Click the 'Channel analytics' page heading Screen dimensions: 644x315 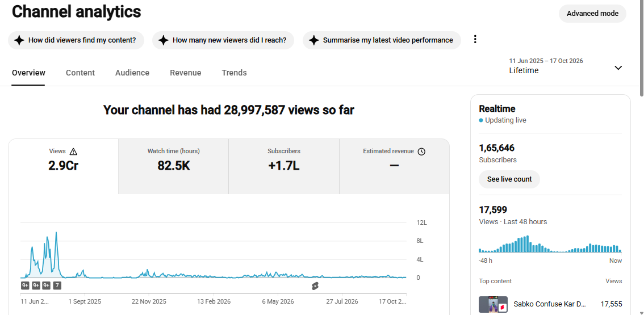[77, 12]
